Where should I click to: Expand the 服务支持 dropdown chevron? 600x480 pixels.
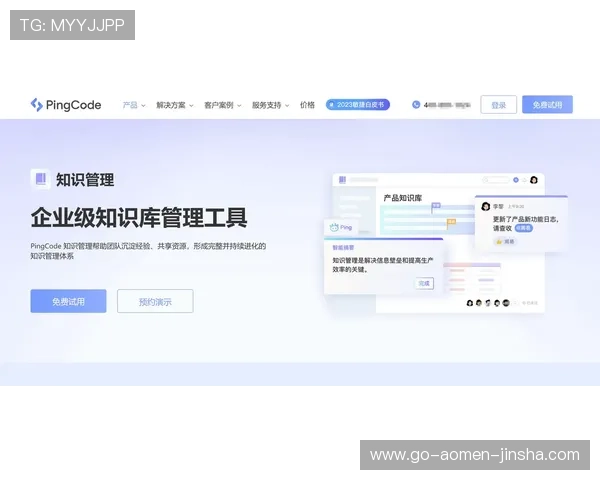pyautogui.click(x=287, y=106)
